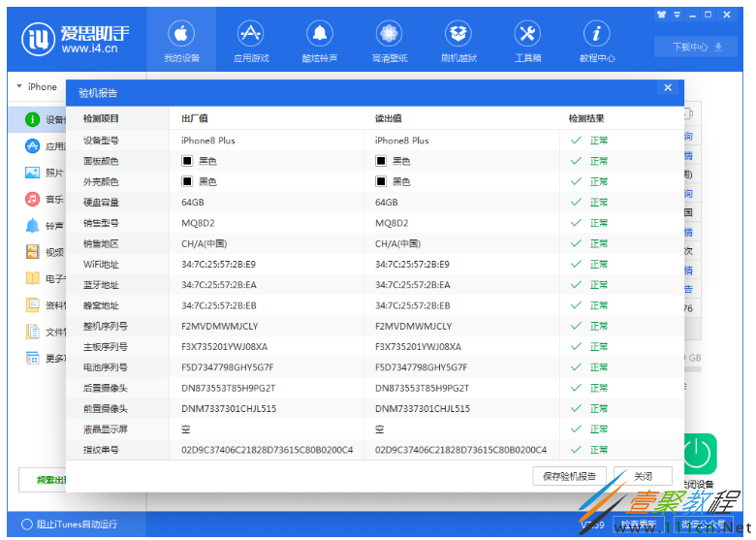Click the 读出值 column header

point(389,118)
